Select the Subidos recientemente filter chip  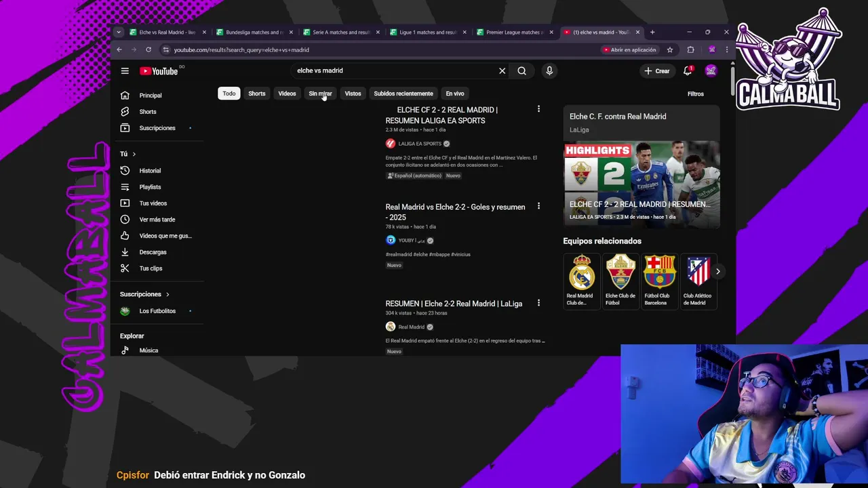(403, 94)
